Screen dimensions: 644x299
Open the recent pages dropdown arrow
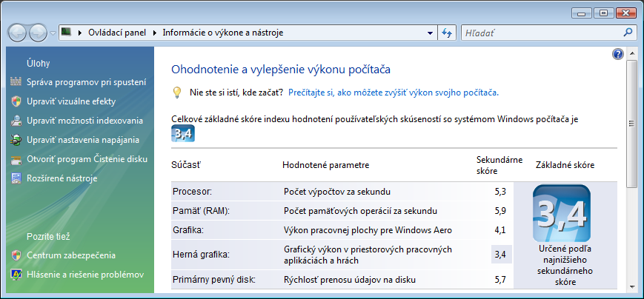click(x=53, y=33)
